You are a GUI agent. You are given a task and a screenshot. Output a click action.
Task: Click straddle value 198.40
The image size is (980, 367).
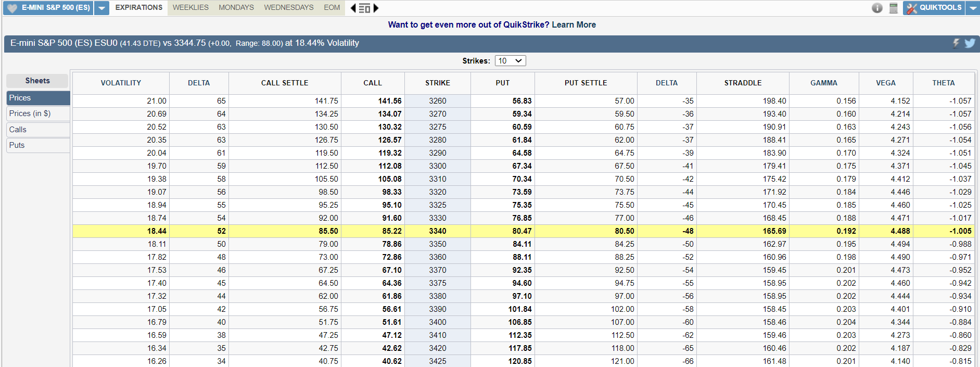(x=774, y=101)
